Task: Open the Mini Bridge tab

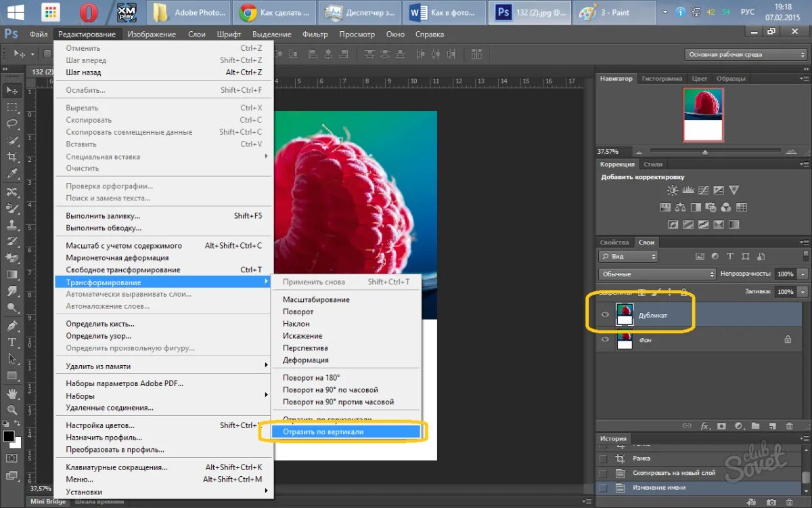Action: [x=49, y=502]
